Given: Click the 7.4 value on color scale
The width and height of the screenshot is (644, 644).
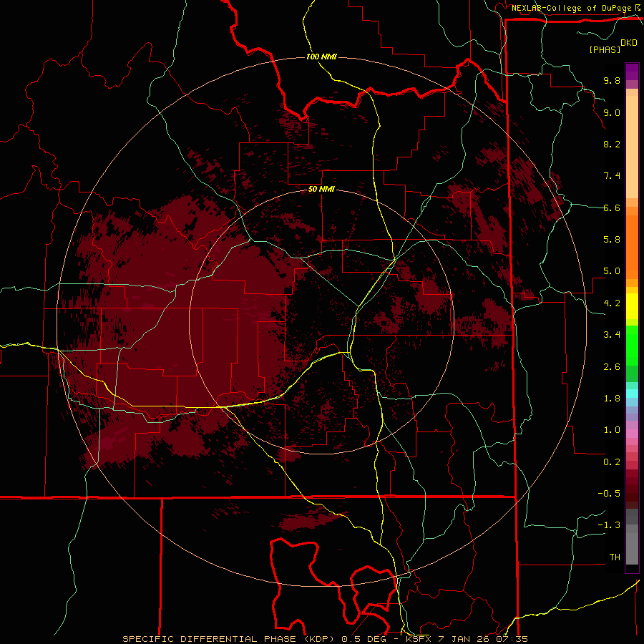Looking at the screenshot, I should click(x=612, y=176).
